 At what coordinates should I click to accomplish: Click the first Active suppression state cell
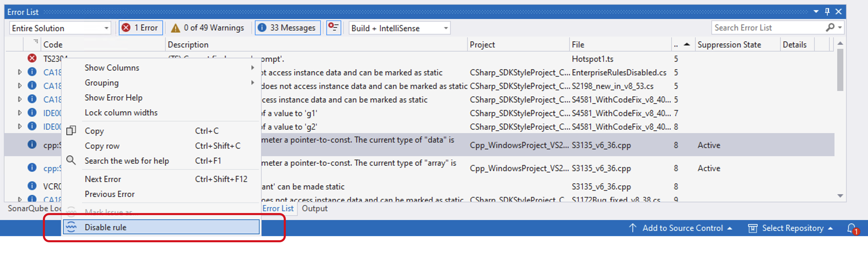click(709, 145)
